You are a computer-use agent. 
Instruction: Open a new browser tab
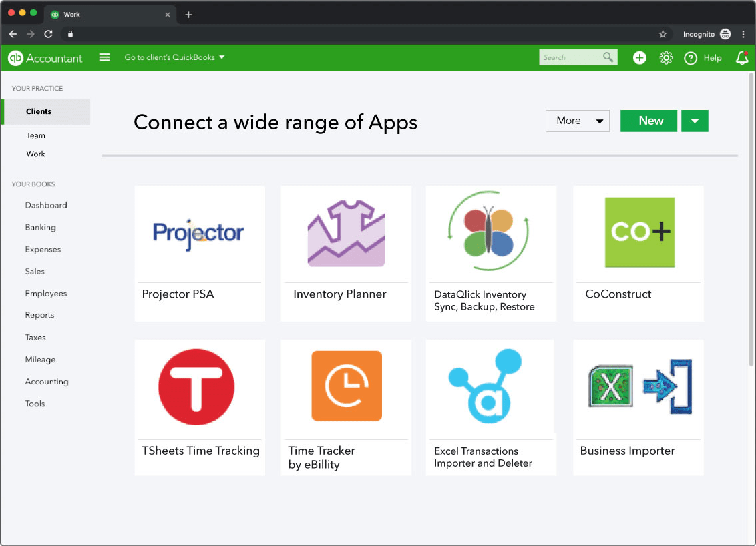[x=188, y=15]
